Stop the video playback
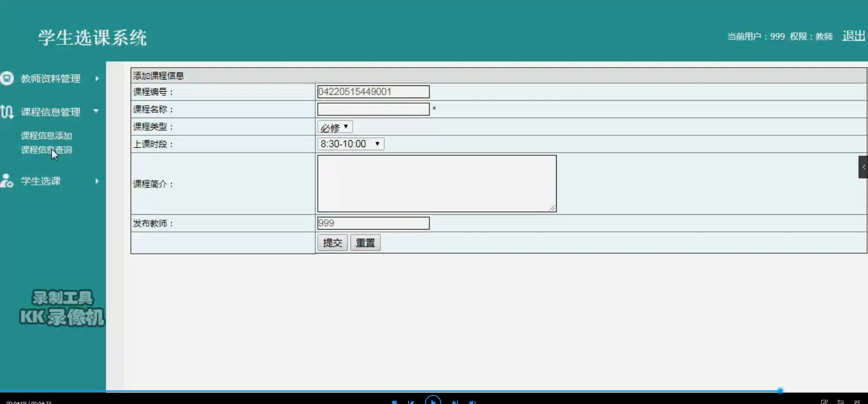Image resolution: width=868 pixels, height=404 pixels. pos(395,402)
